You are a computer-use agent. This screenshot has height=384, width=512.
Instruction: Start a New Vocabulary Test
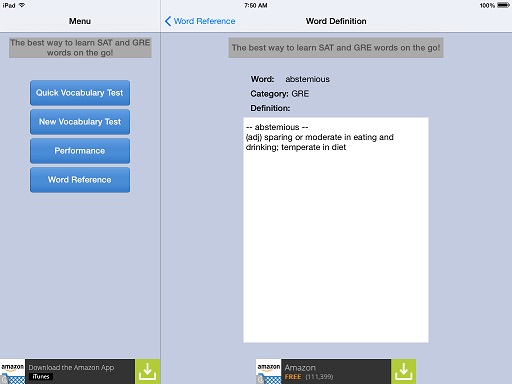click(x=80, y=122)
